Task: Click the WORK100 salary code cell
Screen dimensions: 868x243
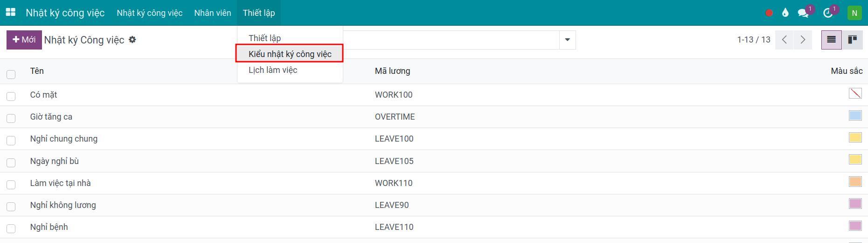Action: pos(394,95)
